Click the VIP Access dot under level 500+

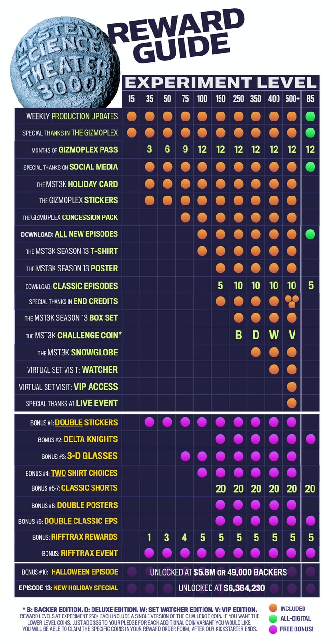tap(292, 386)
